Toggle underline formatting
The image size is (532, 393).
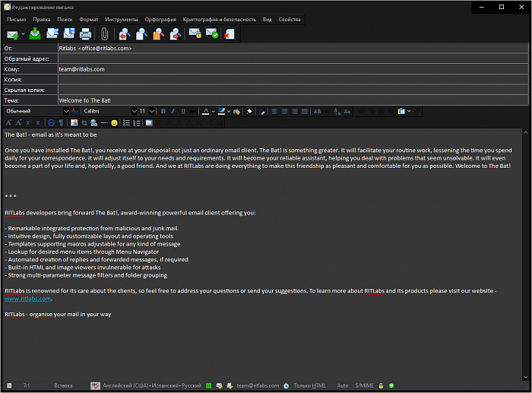point(183,111)
